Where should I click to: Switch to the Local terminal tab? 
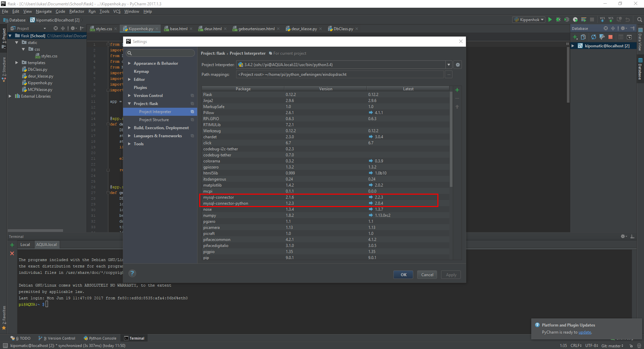pos(25,245)
